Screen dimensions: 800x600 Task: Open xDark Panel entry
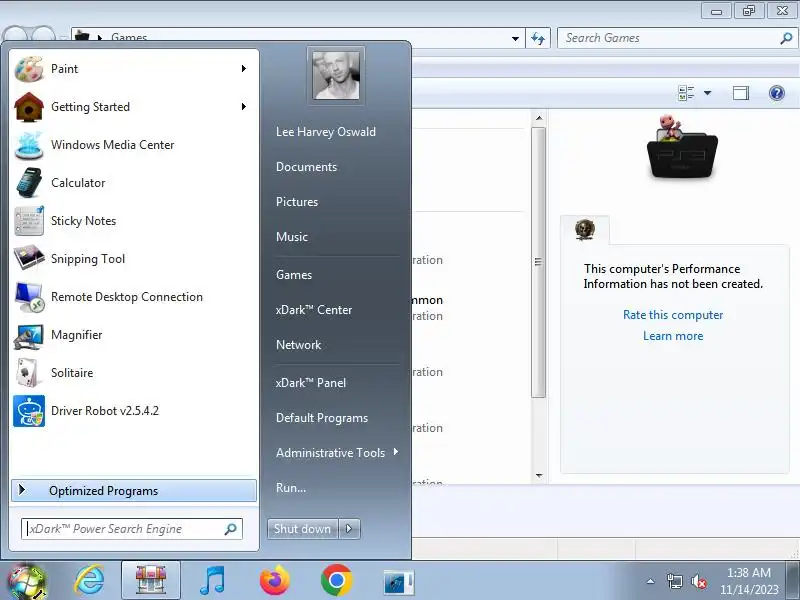pyautogui.click(x=311, y=383)
